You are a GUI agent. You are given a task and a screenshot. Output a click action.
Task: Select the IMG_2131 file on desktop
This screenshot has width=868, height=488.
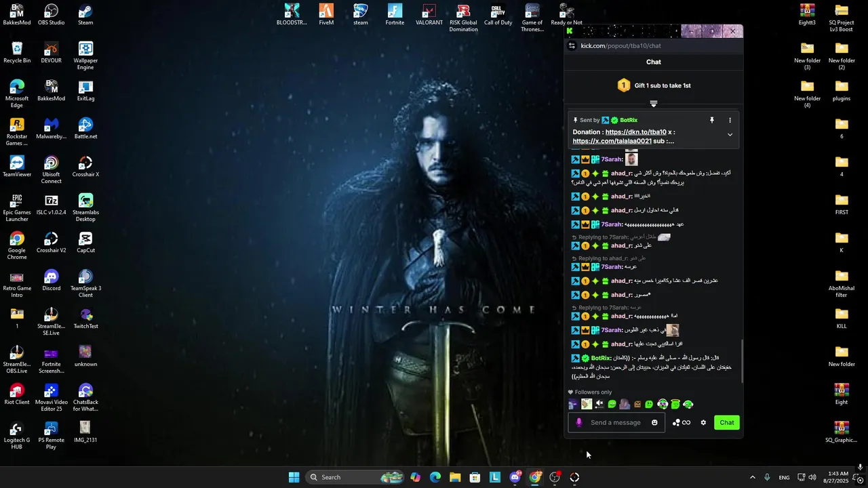[x=85, y=432]
